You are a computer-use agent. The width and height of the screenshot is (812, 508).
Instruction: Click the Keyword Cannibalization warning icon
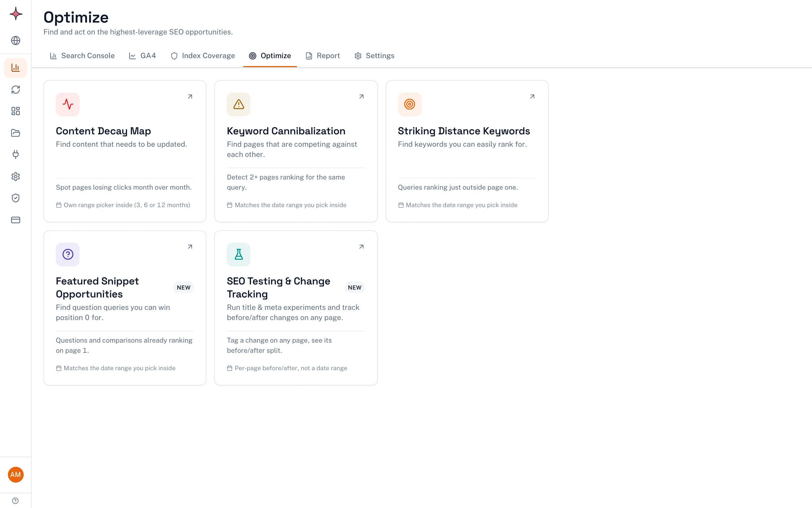(x=239, y=104)
